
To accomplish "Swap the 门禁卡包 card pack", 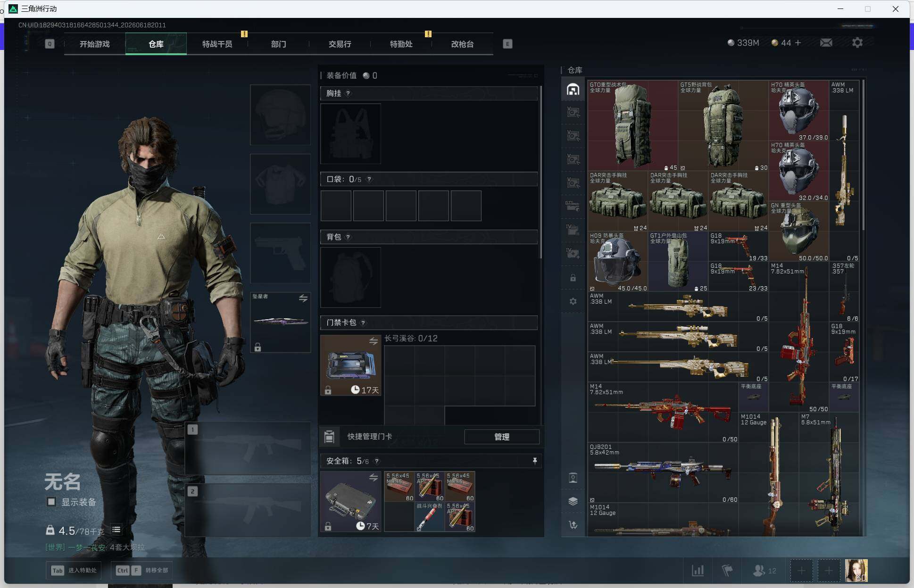I will [x=374, y=341].
